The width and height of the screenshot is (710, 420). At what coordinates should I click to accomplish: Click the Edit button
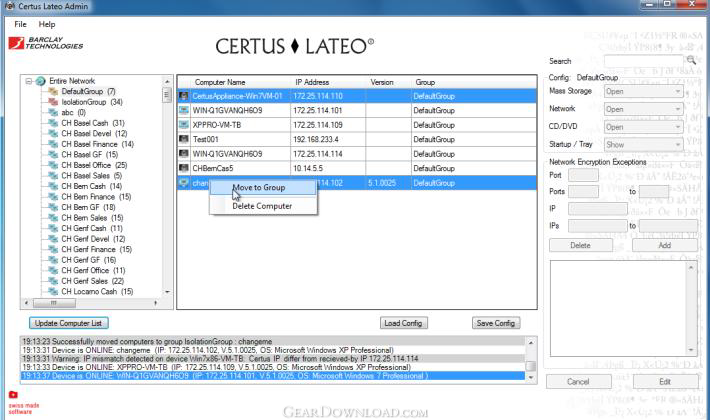[665, 382]
